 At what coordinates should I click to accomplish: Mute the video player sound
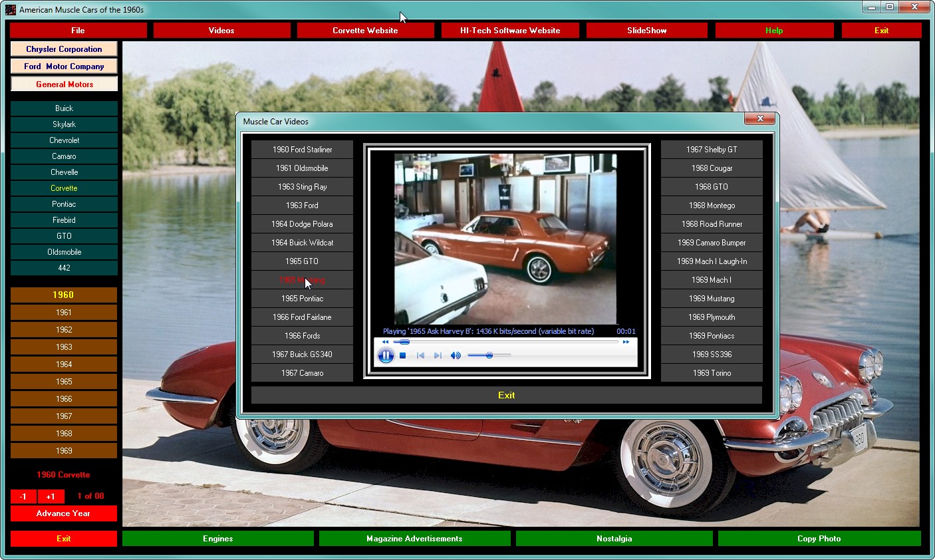click(x=456, y=356)
